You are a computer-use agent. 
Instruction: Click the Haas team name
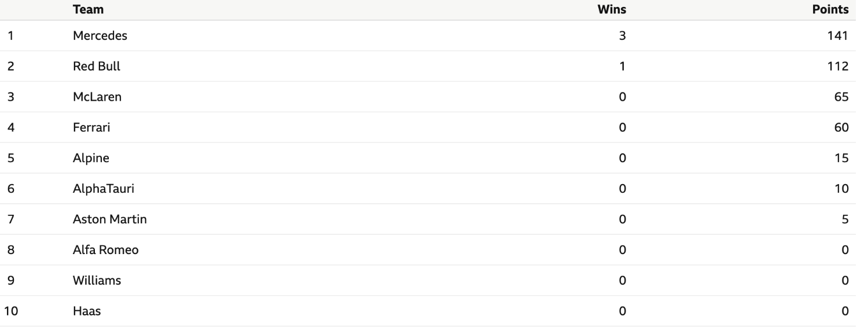point(87,311)
